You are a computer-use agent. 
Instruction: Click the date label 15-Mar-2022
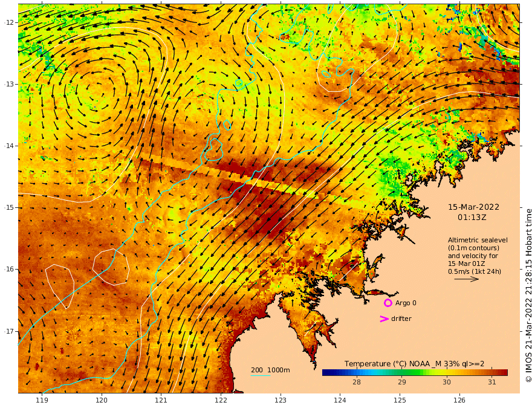pos(473,207)
